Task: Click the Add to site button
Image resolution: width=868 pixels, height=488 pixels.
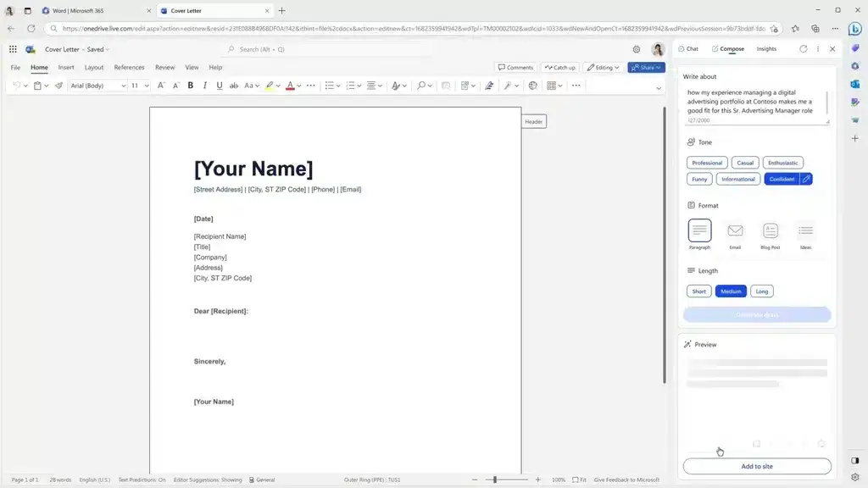Action: pos(755,465)
